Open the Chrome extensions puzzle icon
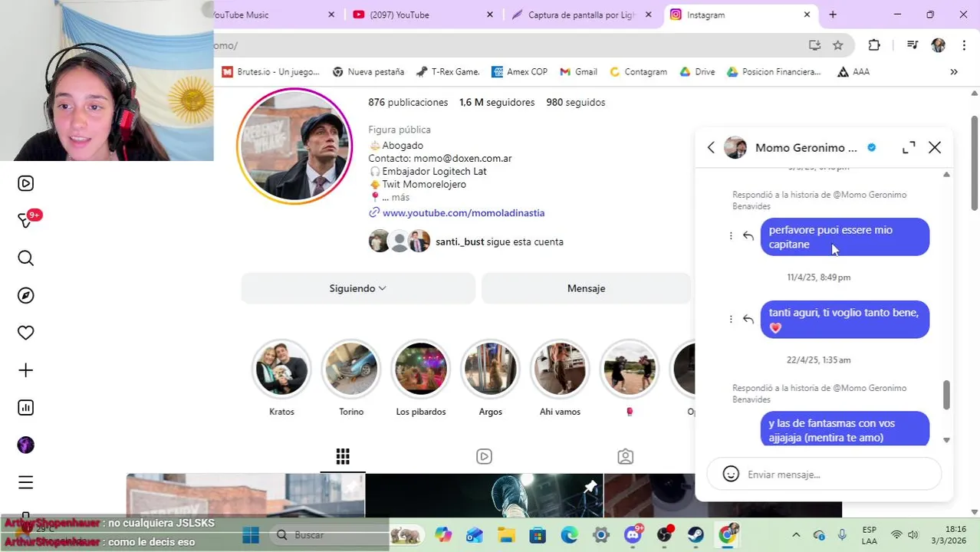Viewport: 980px width, 552px height. (x=874, y=45)
